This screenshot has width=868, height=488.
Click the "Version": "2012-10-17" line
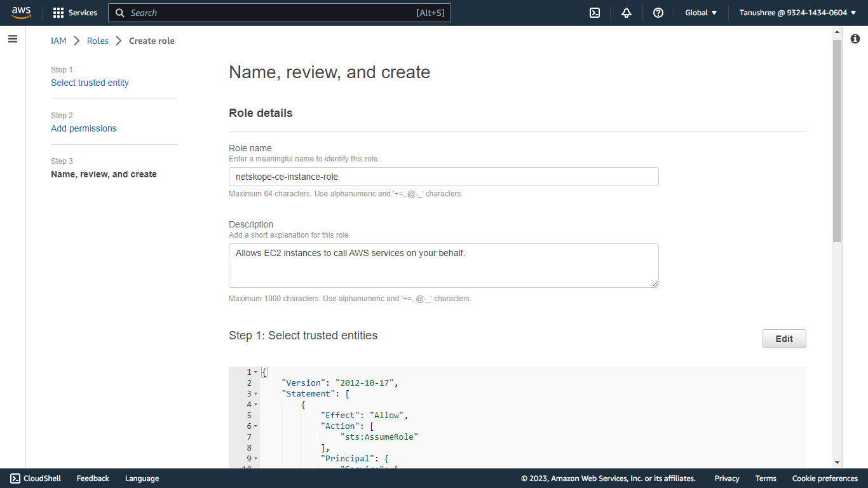(x=339, y=383)
